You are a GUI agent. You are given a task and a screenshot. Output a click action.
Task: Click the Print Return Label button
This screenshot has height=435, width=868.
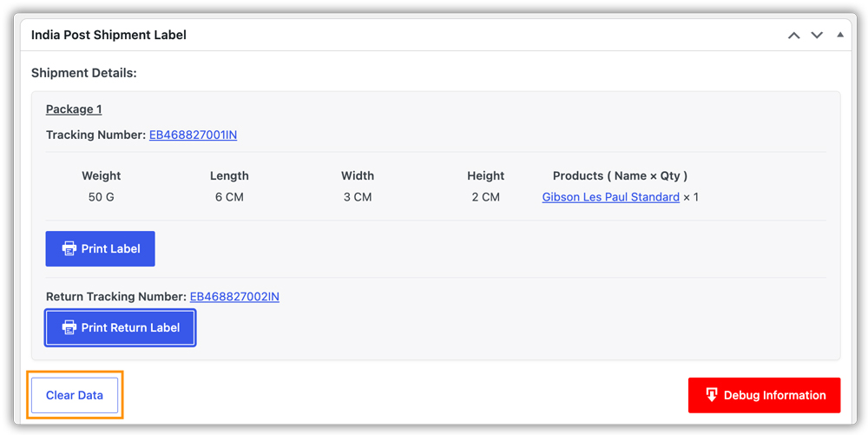[120, 327]
